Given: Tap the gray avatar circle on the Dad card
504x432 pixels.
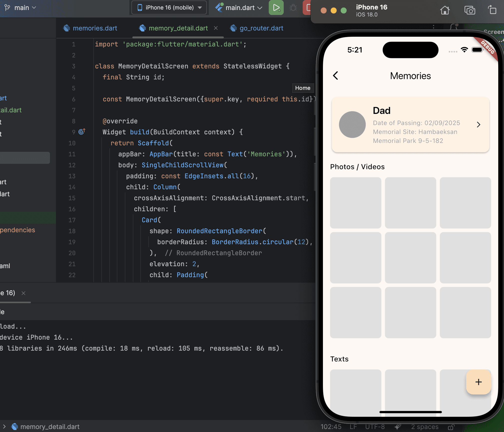Looking at the screenshot, I should (x=352, y=124).
